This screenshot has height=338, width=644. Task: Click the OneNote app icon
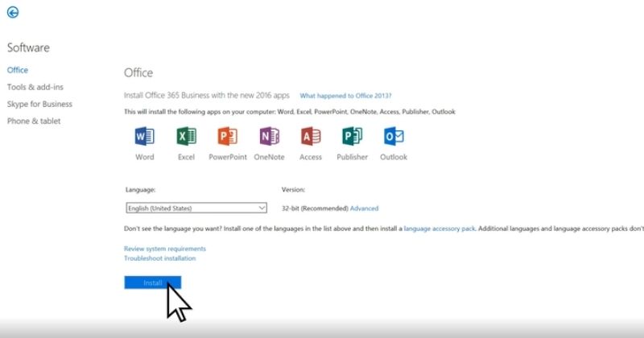[269, 136]
